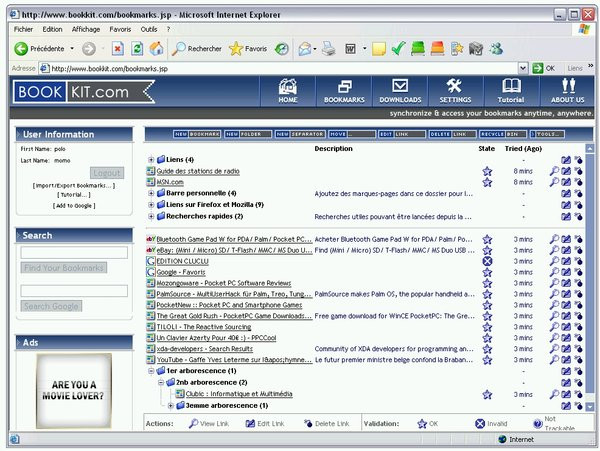Open the MSN.com bookmark link
Screen dimensions: 600x451
click(x=170, y=182)
